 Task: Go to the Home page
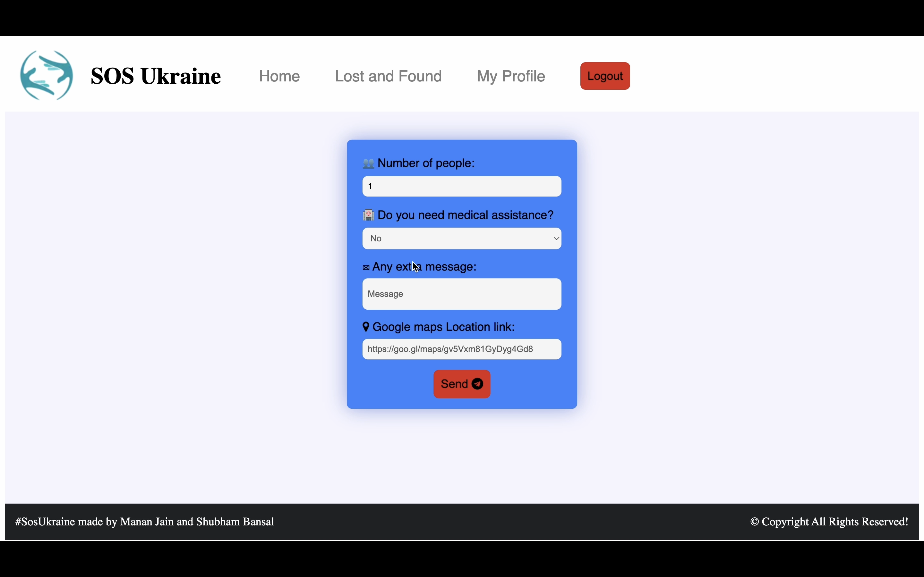point(279,76)
